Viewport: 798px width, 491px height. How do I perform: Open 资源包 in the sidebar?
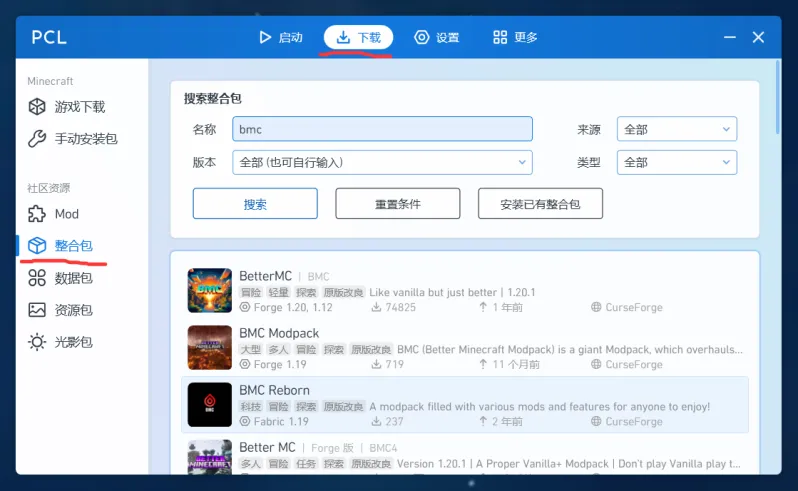coord(82,310)
